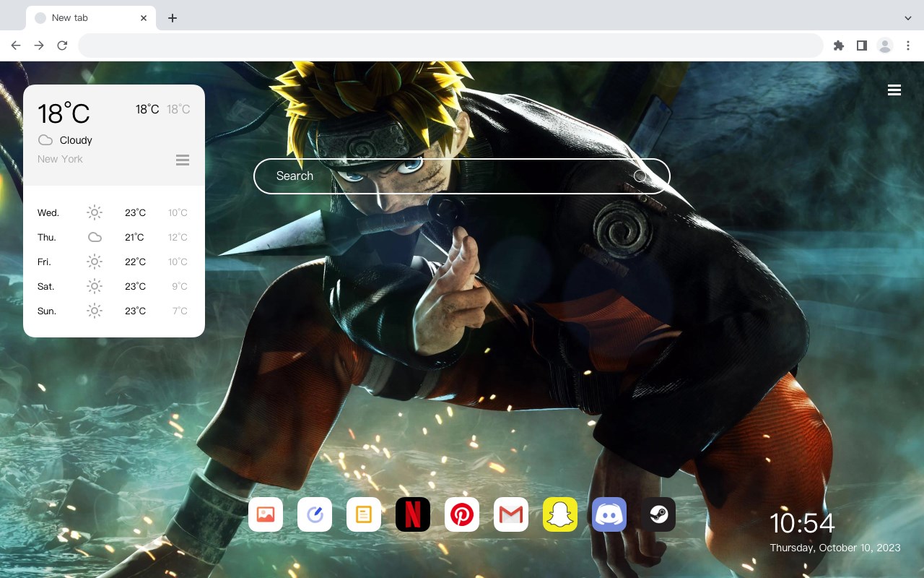Click the Cloudy condition label
The height and width of the screenshot is (578, 924).
[x=76, y=140]
